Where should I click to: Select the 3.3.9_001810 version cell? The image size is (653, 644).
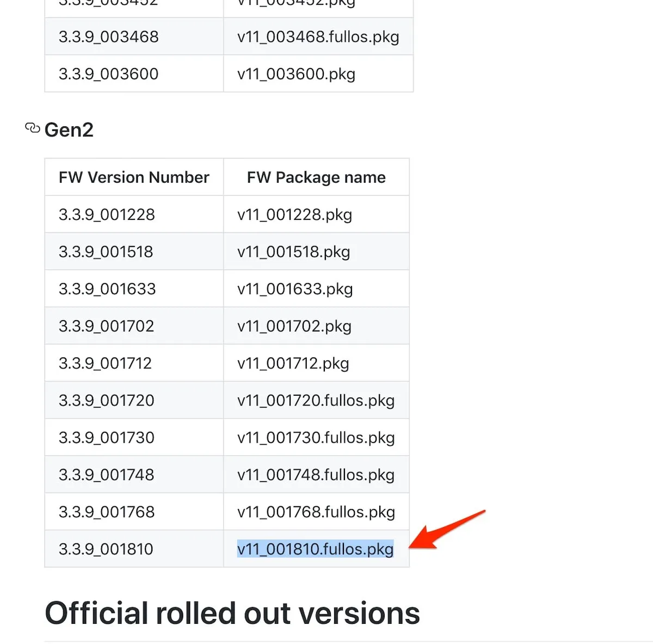point(106,549)
